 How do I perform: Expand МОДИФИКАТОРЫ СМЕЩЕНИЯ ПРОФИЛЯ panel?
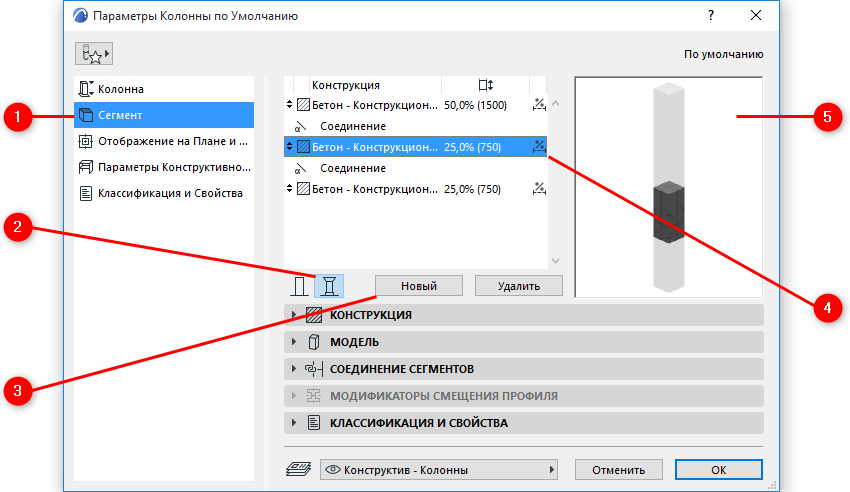(x=524, y=396)
